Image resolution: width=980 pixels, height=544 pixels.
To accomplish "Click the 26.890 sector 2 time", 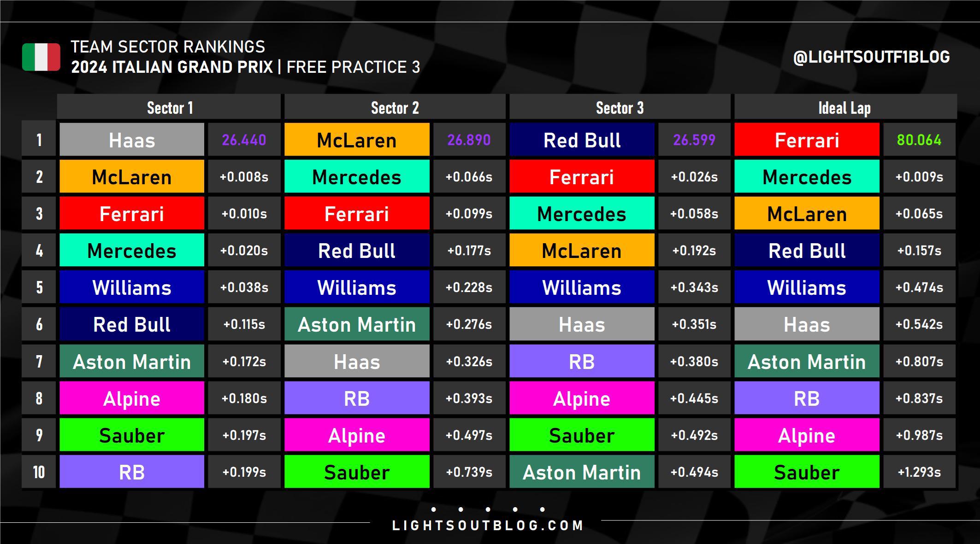I will pos(469,140).
